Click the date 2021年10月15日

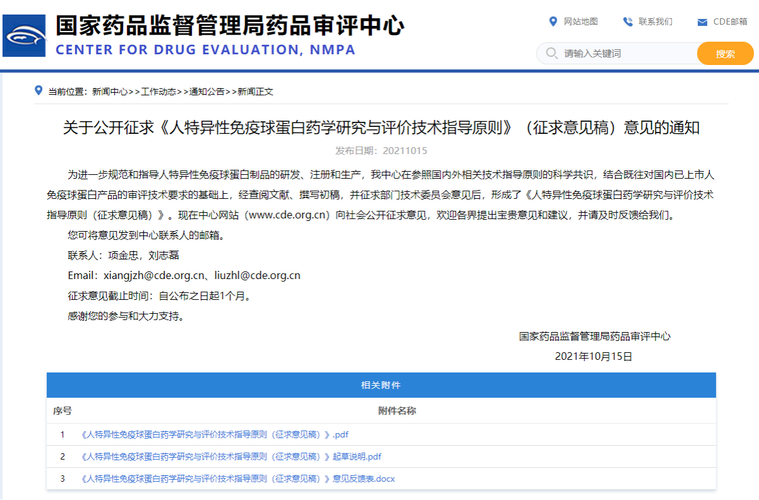[x=593, y=357]
